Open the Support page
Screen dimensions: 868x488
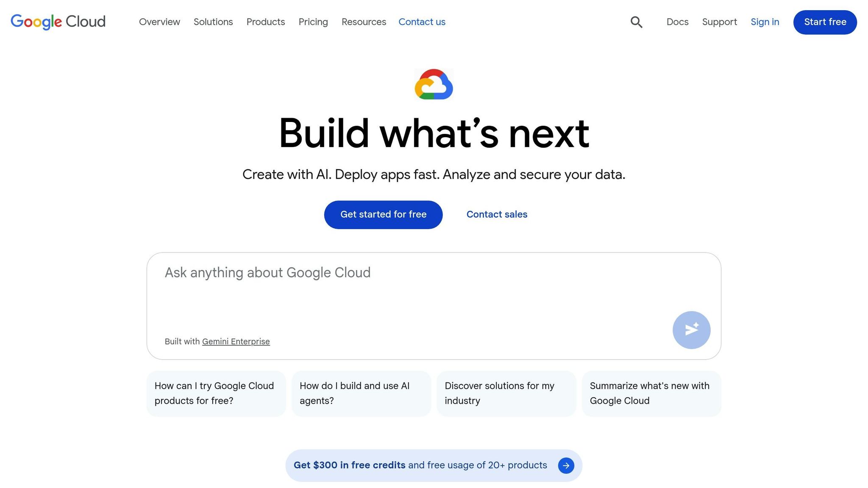click(719, 22)
